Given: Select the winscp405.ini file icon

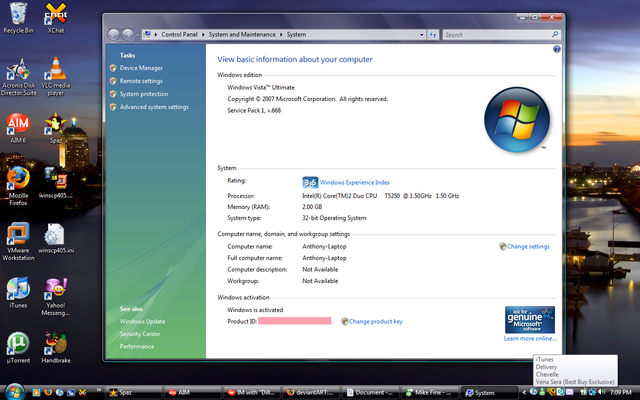Looking at the screenshot, I should coord(56,238).
